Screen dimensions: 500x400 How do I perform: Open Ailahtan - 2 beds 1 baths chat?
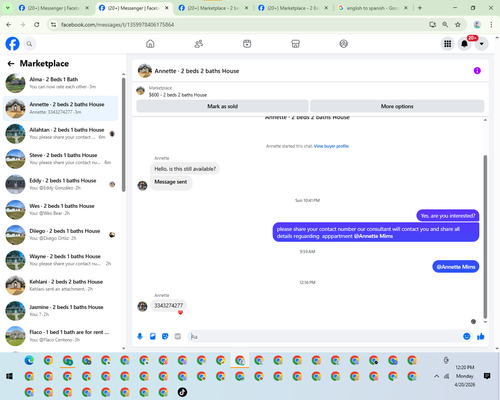pos(60,134)
